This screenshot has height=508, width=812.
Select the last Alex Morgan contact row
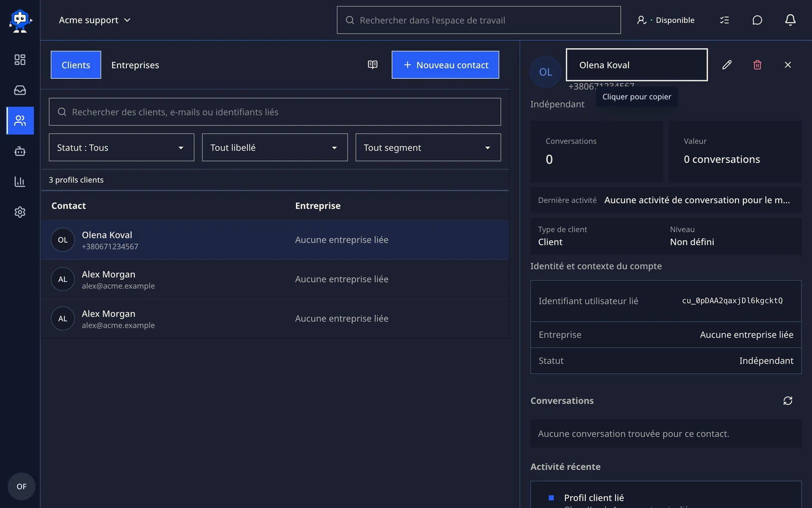(275, 319)
